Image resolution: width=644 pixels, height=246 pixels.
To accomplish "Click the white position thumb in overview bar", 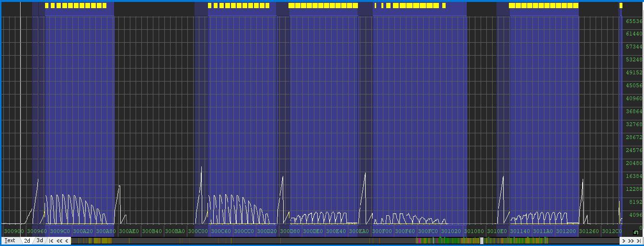I will (x=482, y=241).
